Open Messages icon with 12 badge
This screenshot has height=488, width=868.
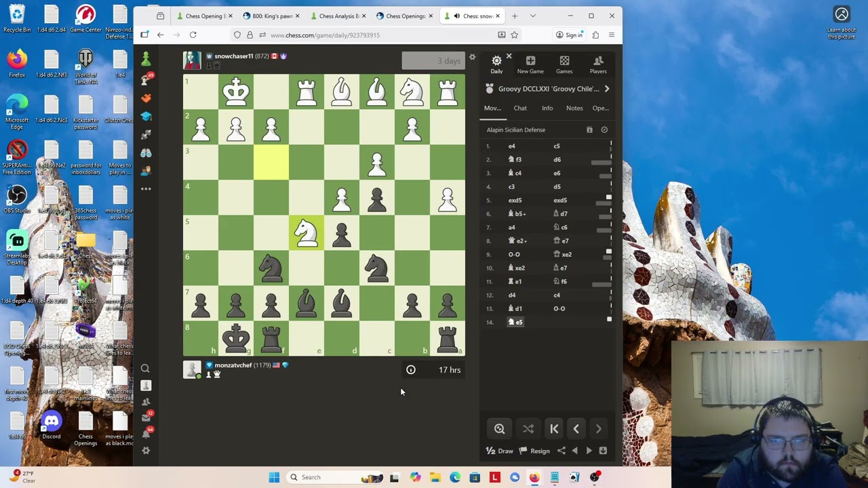tap(146, 418)
